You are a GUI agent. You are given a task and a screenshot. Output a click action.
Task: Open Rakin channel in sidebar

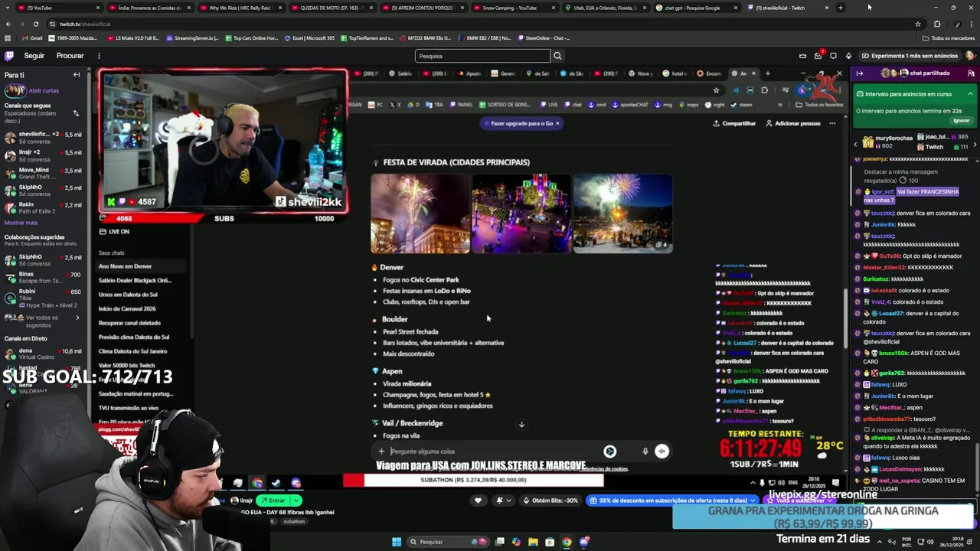43,208
